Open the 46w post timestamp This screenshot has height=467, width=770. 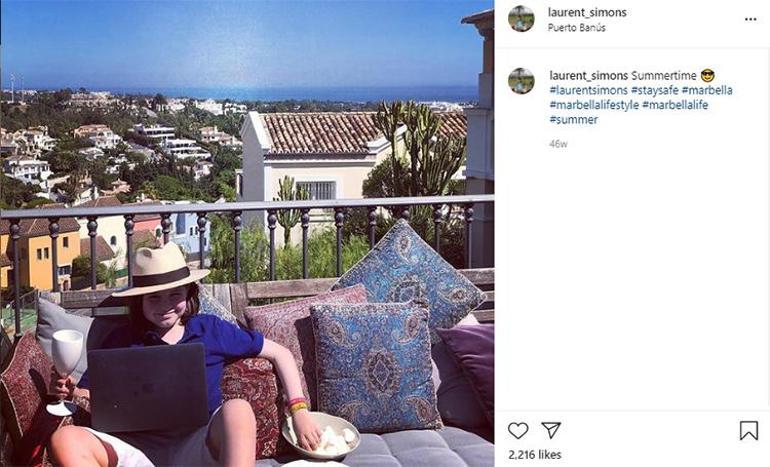558,144
